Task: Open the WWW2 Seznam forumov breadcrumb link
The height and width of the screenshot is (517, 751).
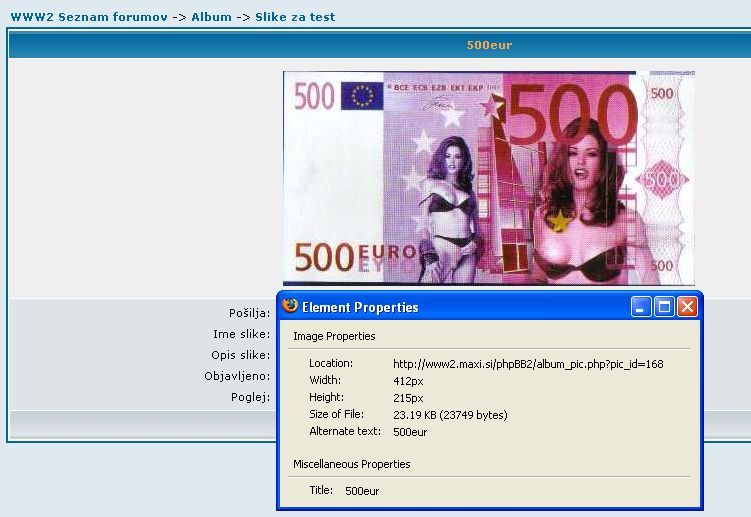Action: [89, 17]
